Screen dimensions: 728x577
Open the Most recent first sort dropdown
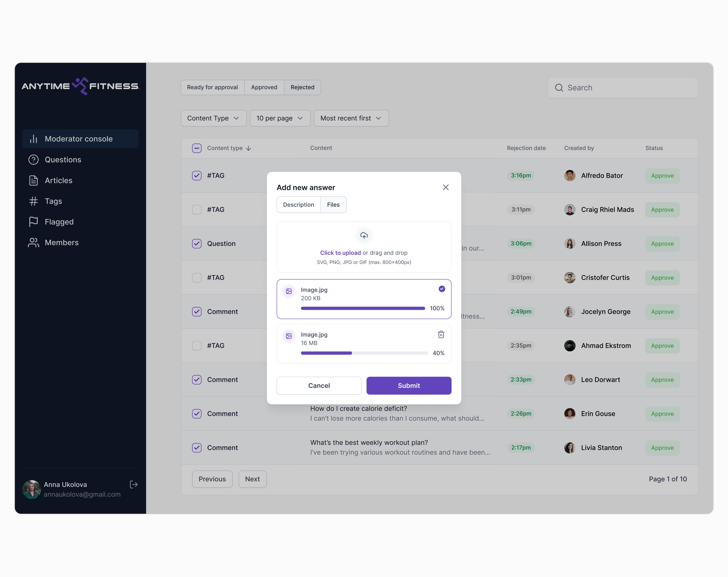(x=351, y=118)
